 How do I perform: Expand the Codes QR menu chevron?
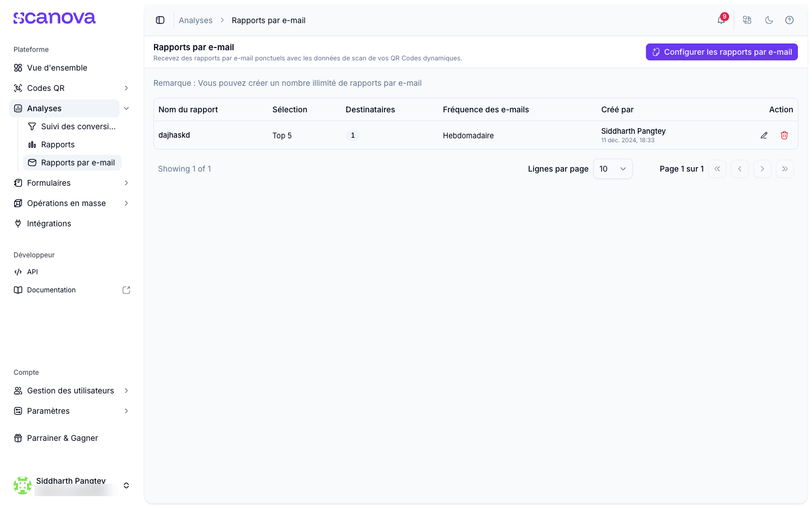[x=126, y=88]
